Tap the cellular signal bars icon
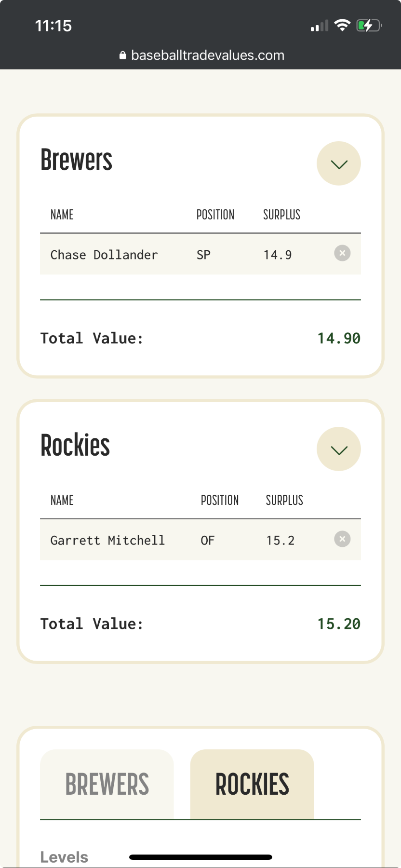401x868 pixels. 319,26
